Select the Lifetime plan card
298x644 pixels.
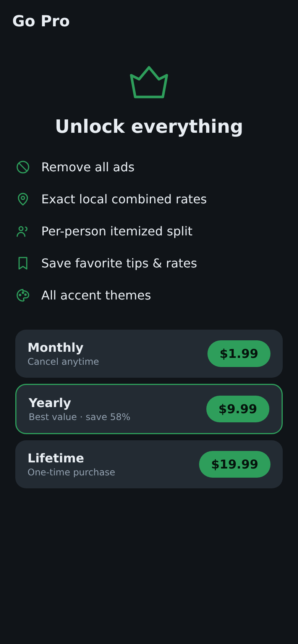tap(149, 464)
